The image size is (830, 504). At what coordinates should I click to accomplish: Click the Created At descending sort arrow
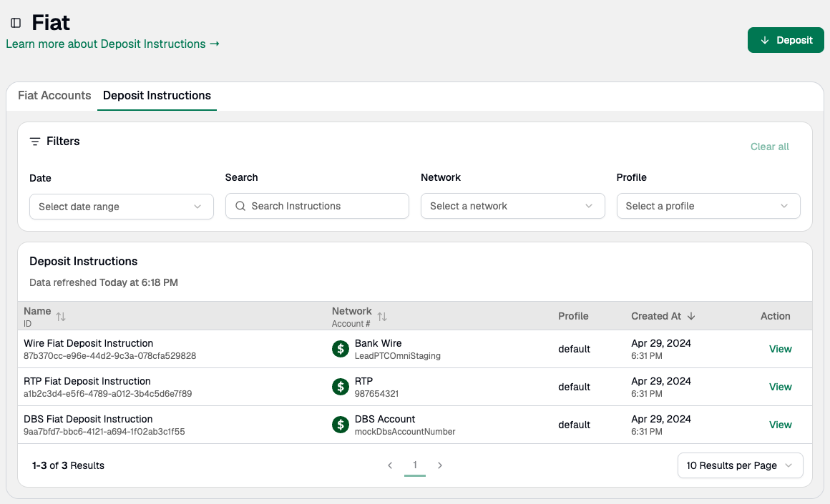[690, 316]
